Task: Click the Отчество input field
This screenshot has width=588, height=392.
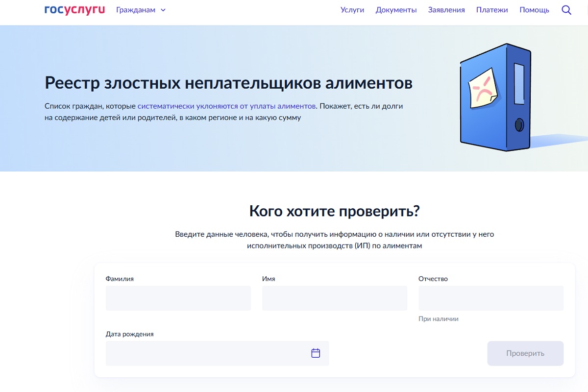Action: 490,298
